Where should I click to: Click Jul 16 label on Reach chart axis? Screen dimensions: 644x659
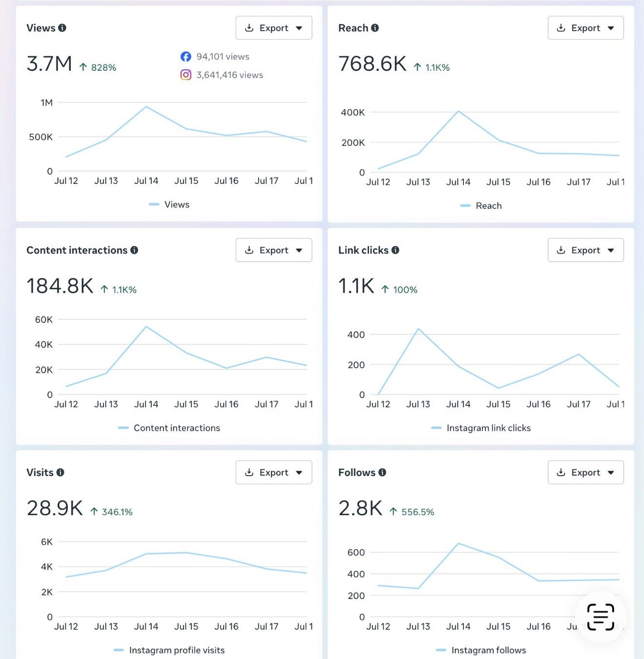(539, 182)
